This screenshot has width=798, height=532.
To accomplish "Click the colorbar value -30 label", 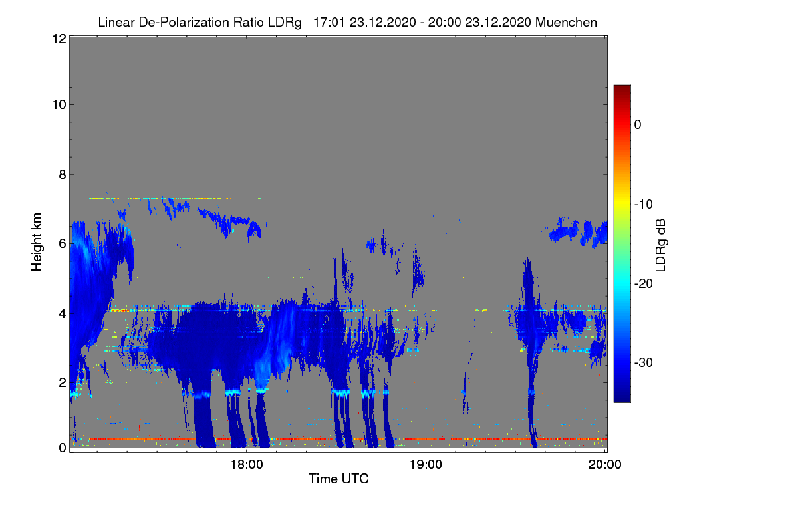I will click(x=642, y=363).
